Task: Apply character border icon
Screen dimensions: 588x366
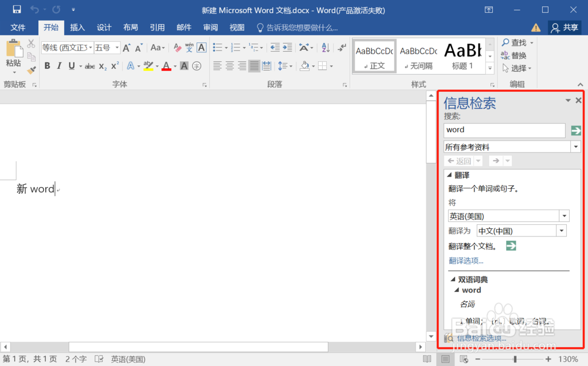Action: [x=201, y=48]
